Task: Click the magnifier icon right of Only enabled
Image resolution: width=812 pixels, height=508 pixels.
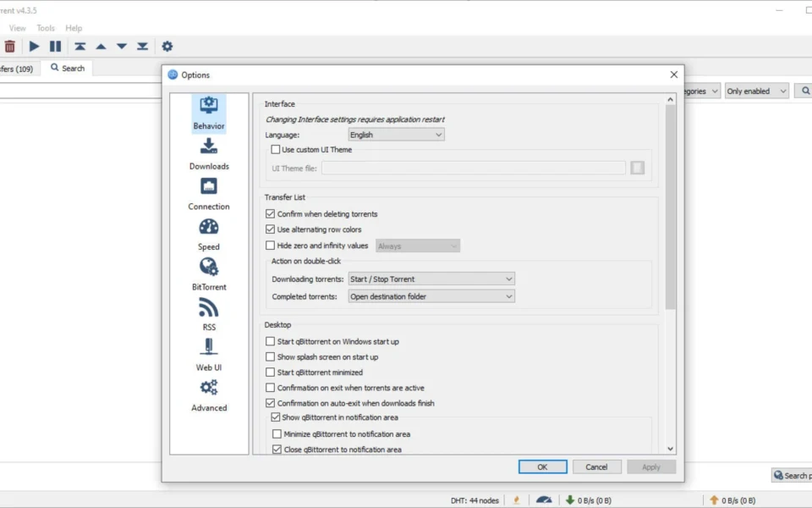Action: (804, 91)
